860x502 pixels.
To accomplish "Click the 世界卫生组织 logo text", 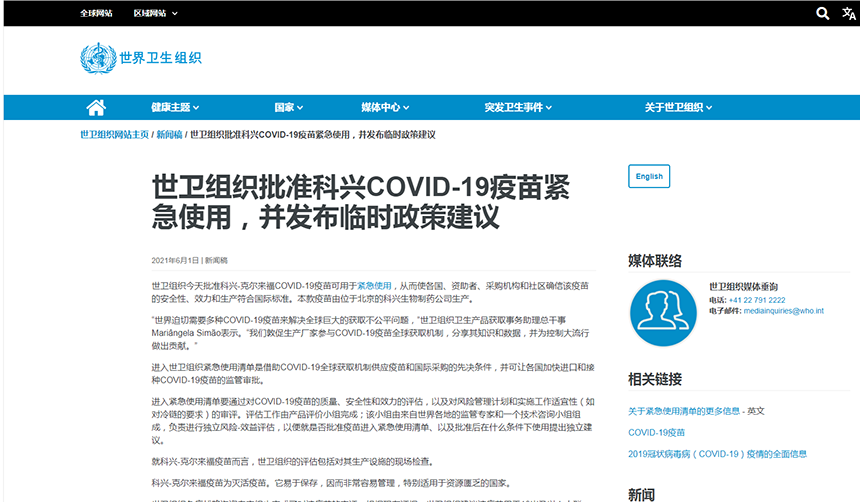I will [x=160, y=58].
